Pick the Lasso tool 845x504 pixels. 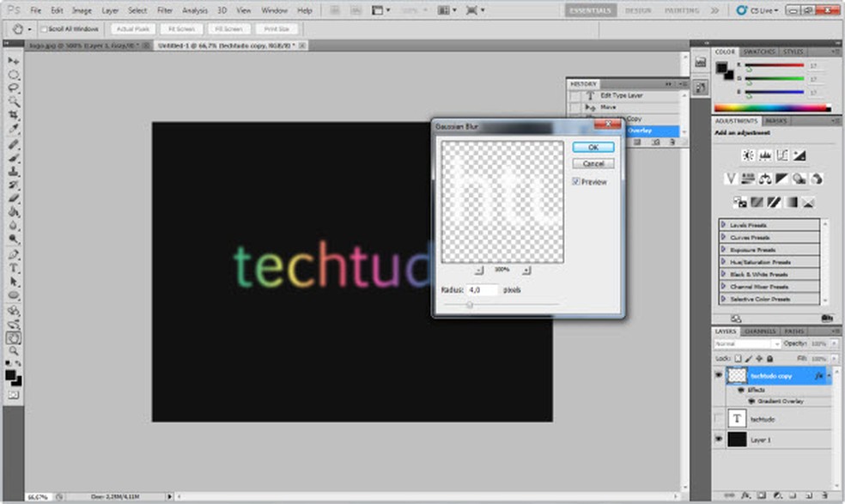coord(14,88)
